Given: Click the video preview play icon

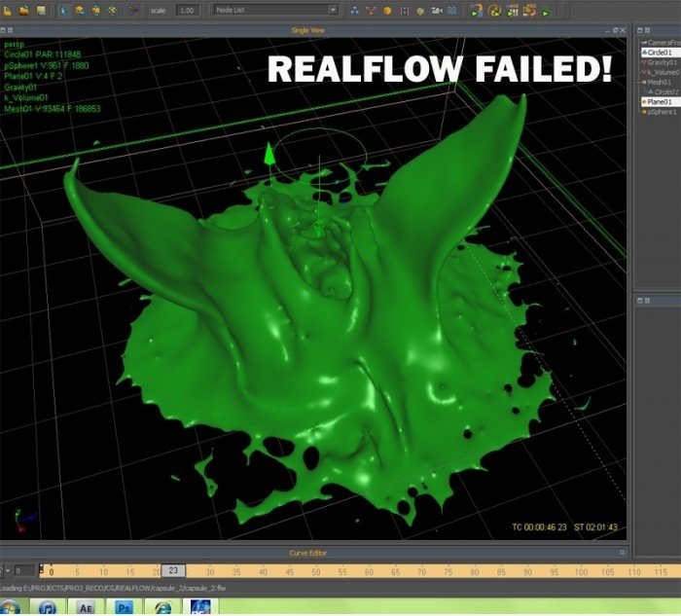Looking at the screenshot, I should (x=513, y=11).
